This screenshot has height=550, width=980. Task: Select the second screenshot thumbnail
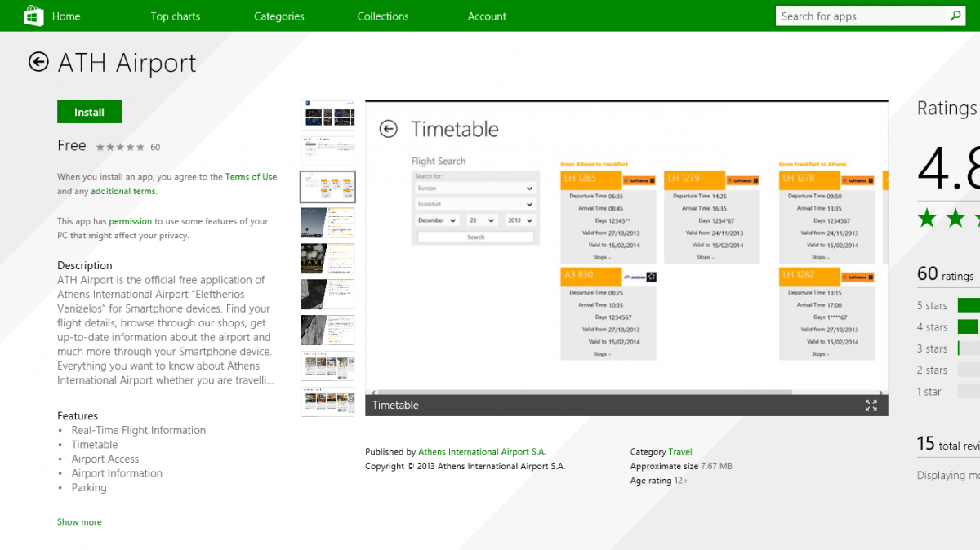click(x=327, y=151)
